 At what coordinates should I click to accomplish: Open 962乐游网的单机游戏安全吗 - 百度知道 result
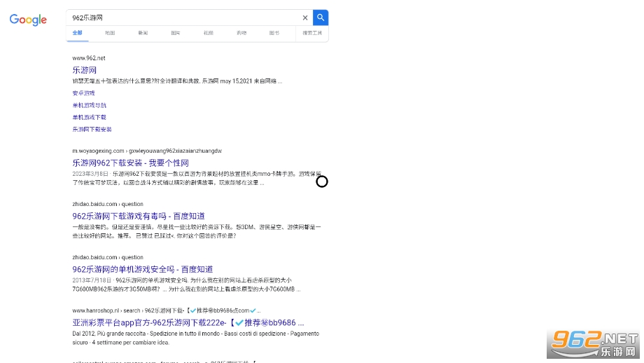point(143,269)
